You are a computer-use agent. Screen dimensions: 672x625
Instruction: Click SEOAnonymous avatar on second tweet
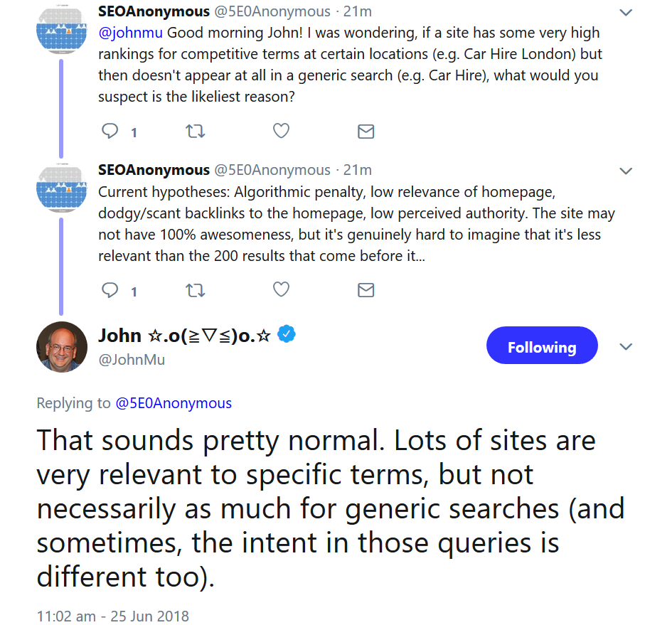pos(61,188)
